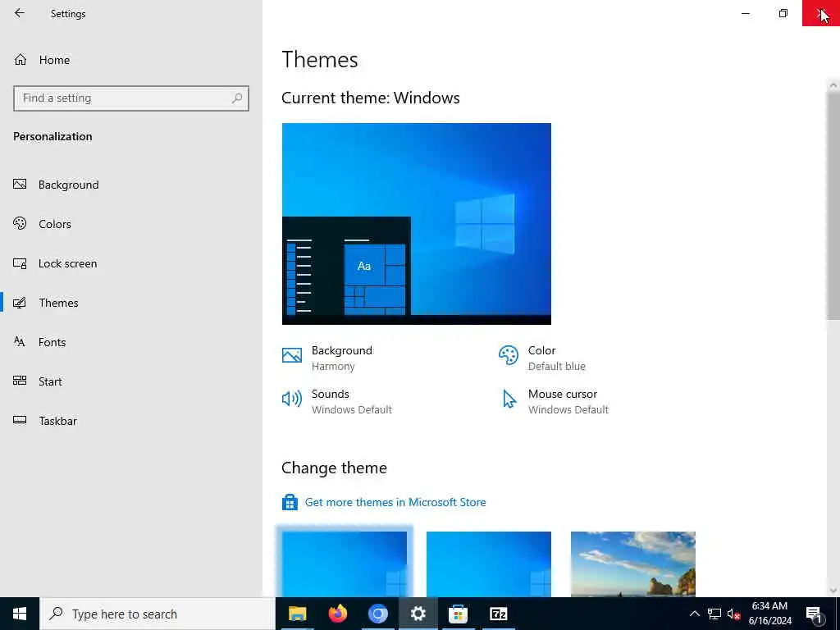840x630 pixels.
Task: Click the Fonts icon in sidebar
Action: tap(20, 342)
